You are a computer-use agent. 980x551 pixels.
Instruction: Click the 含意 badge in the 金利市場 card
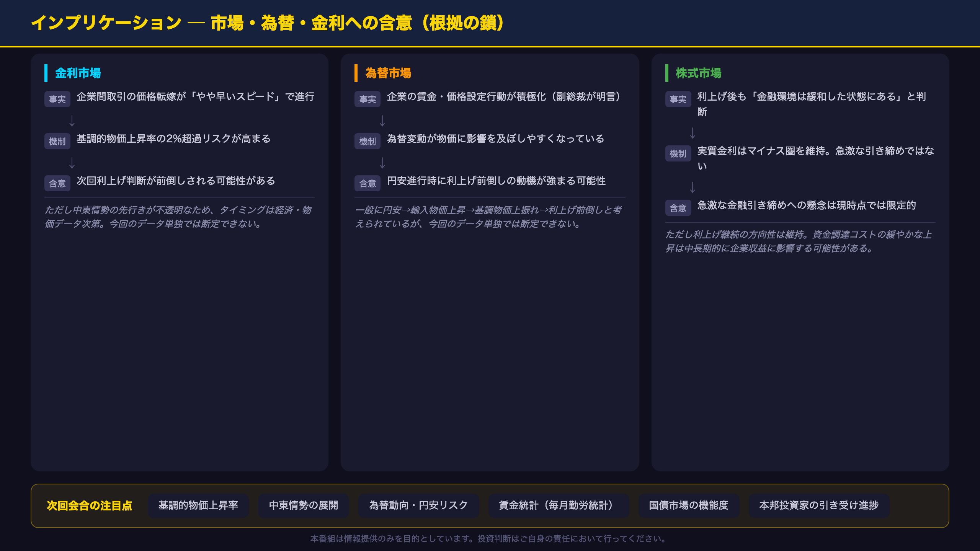pyautogui.click(x=57, y=183)
